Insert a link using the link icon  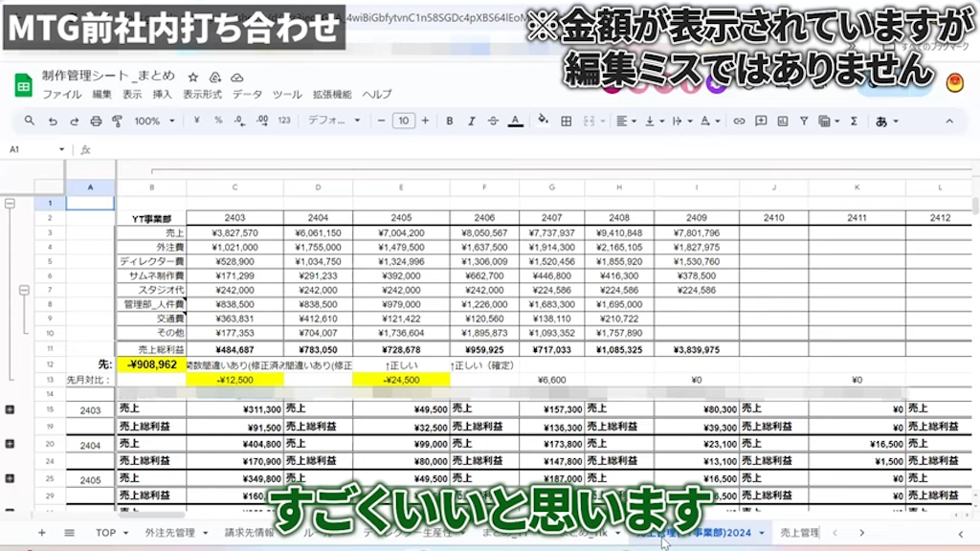coord(740,121)
